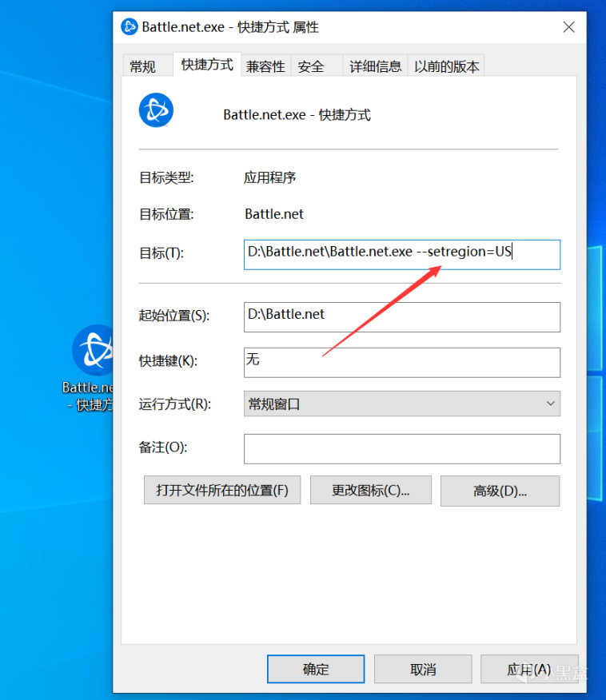Select the Battle.net desktop shortcut icon
Screen dimensions: 606x700
coord(93,351)
